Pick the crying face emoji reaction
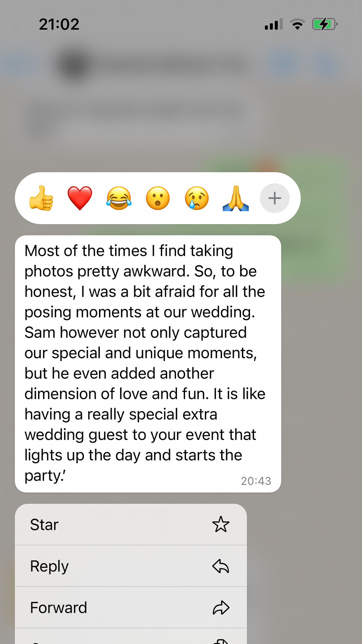 [x=197, y=198]
